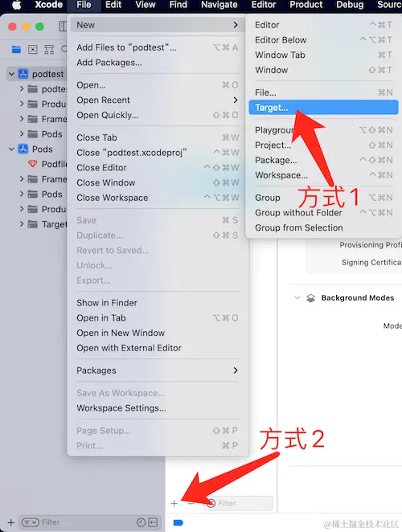This screenshot has height=532, width=402.
Task: Collapse the podtest project row
Action: coord(11,74)
